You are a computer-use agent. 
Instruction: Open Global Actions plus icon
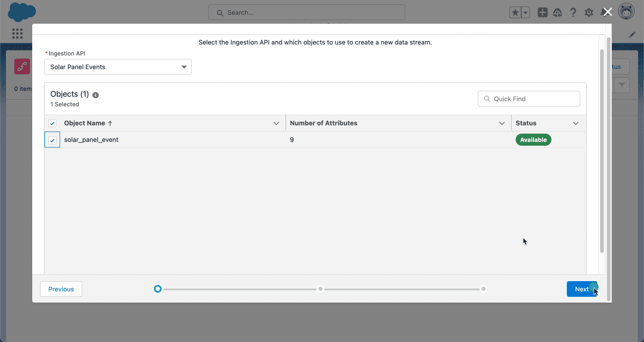tap(543, 12)
